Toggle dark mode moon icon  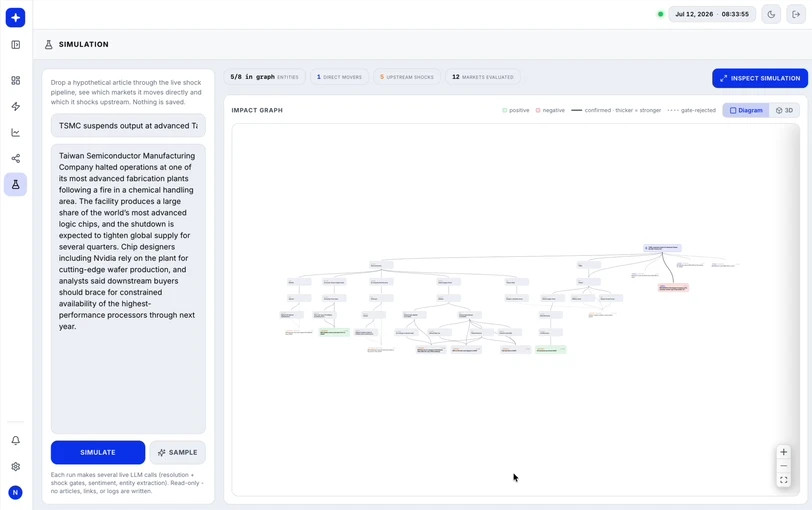[771, 14]
